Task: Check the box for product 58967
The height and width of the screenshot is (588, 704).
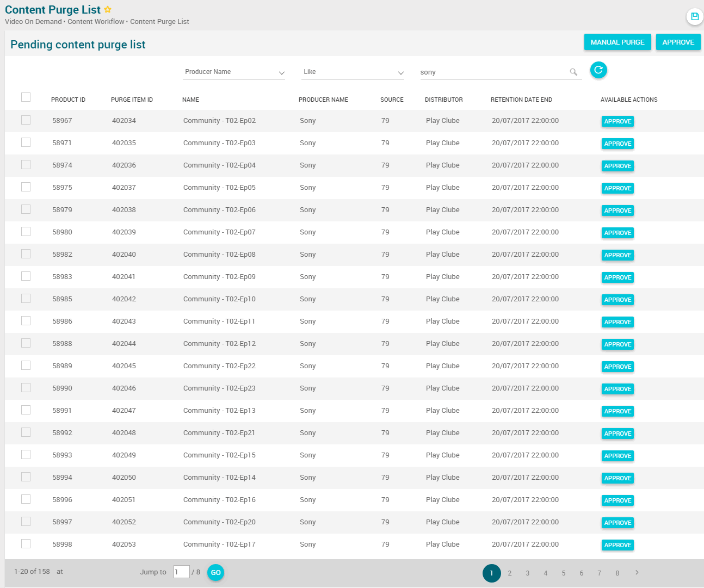Action: point(26,120)
